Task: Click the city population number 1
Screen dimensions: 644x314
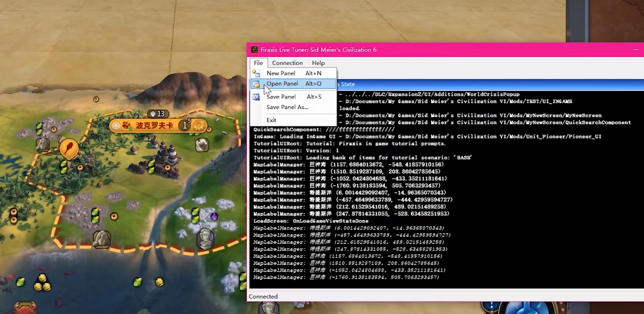Action: [x=185, y=126]
